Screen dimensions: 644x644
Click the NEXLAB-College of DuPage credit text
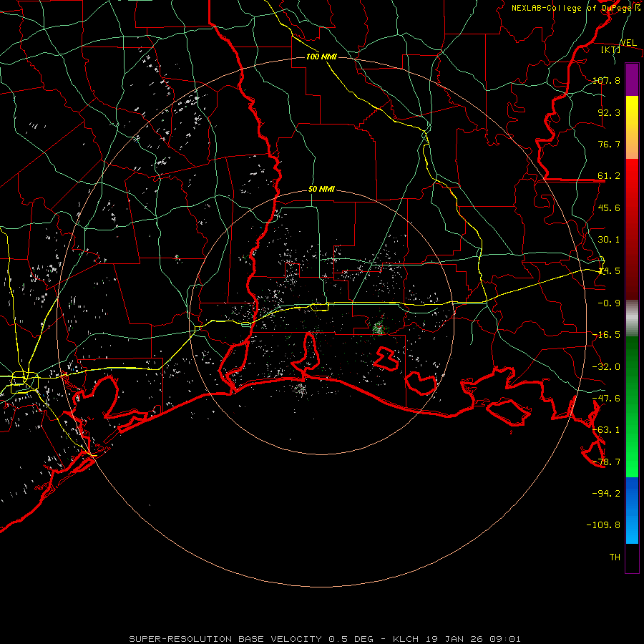[x=572, y=8]
